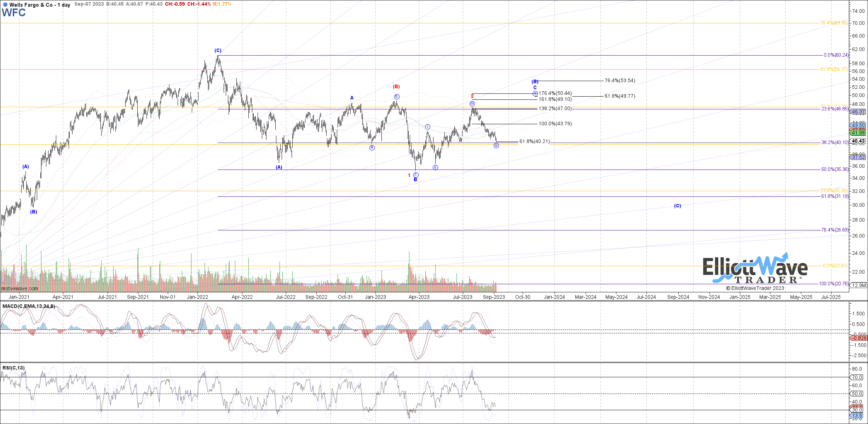The image size is (868, 424).
Task: Click the ask value A:40.67
Action: (x=134, y=4)
